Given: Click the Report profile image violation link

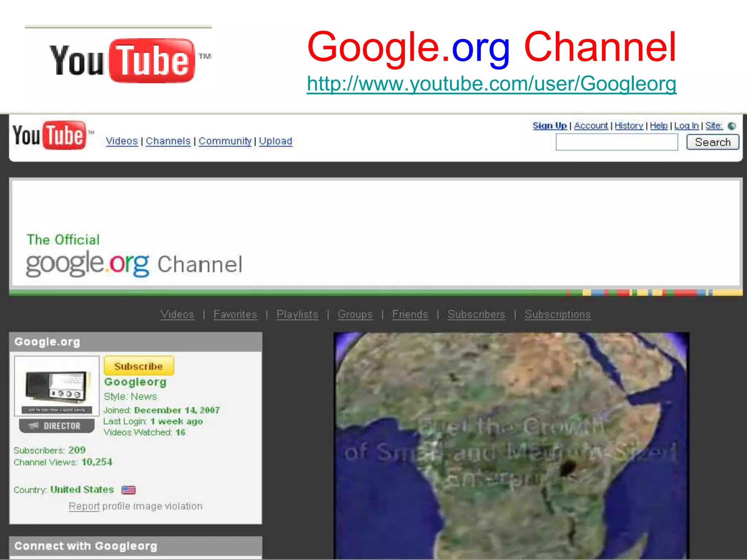Looking at the screenshot, I should 135,506.
